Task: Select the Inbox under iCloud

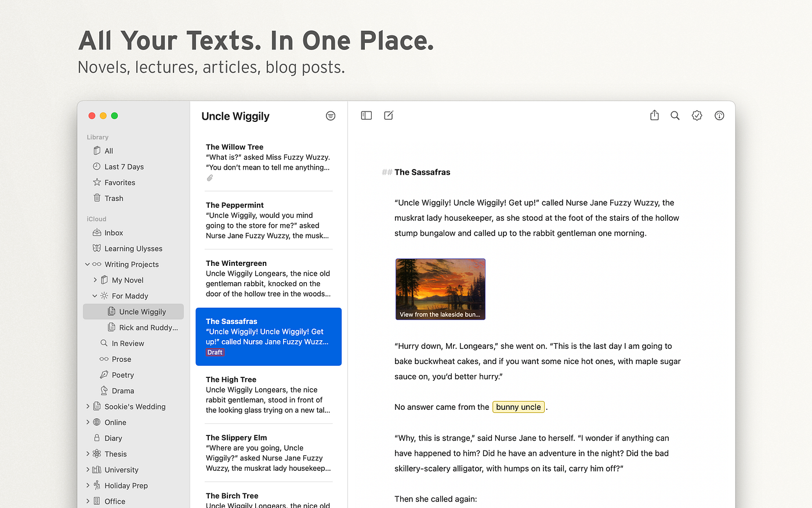Action: [113, 232]
